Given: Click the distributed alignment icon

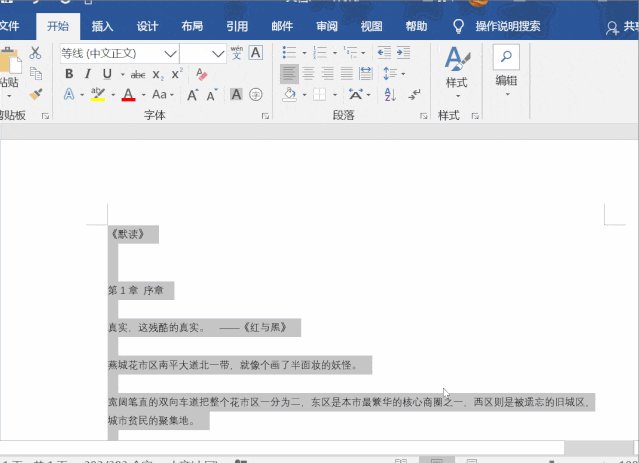Looking at the screenshot, I should coord(366,74).
